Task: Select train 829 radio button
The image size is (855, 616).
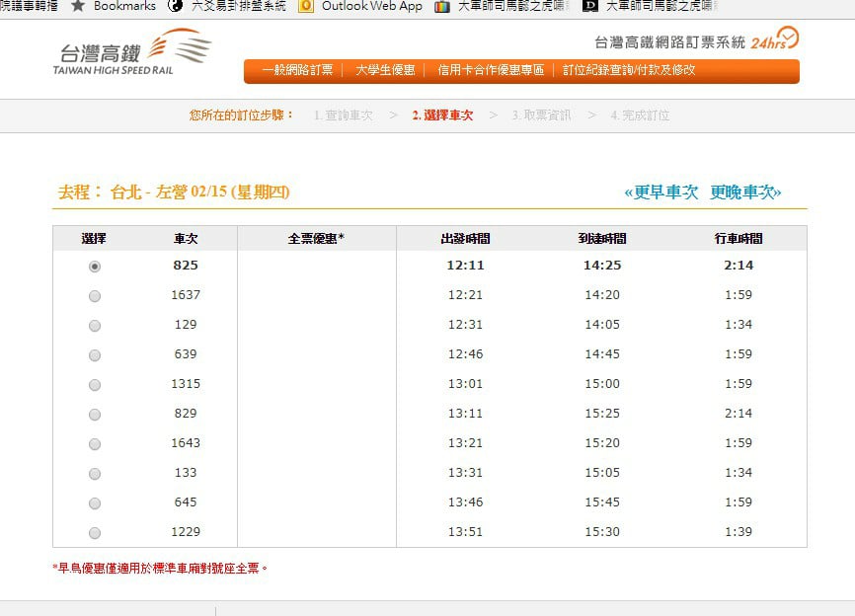Action: [x=95, y=415]
